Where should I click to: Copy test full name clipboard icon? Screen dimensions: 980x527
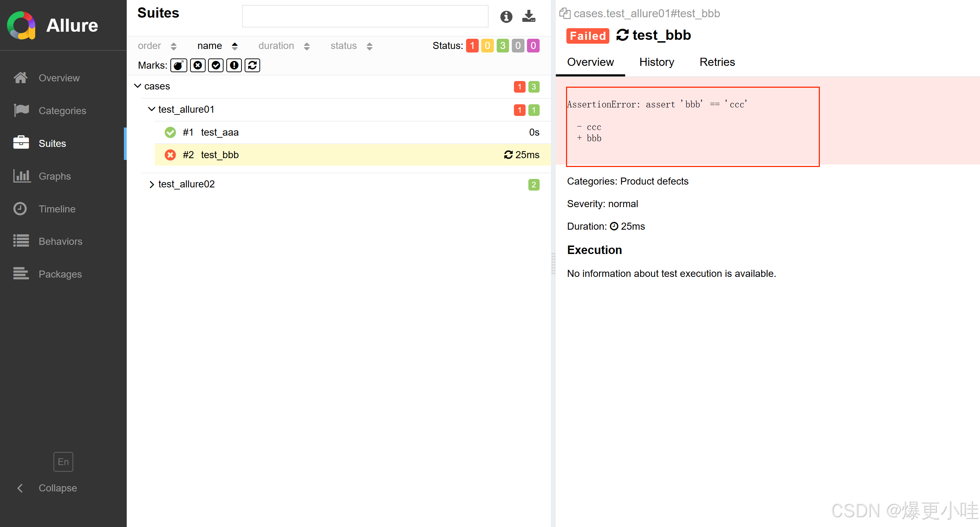(x=565, y=13)
